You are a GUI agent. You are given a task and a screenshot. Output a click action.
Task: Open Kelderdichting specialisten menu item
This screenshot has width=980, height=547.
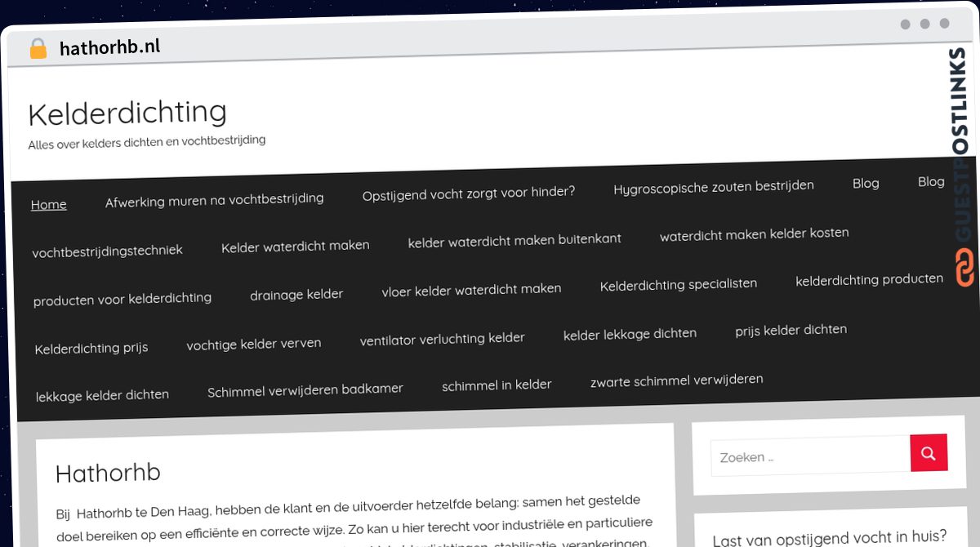click(679, 285)
